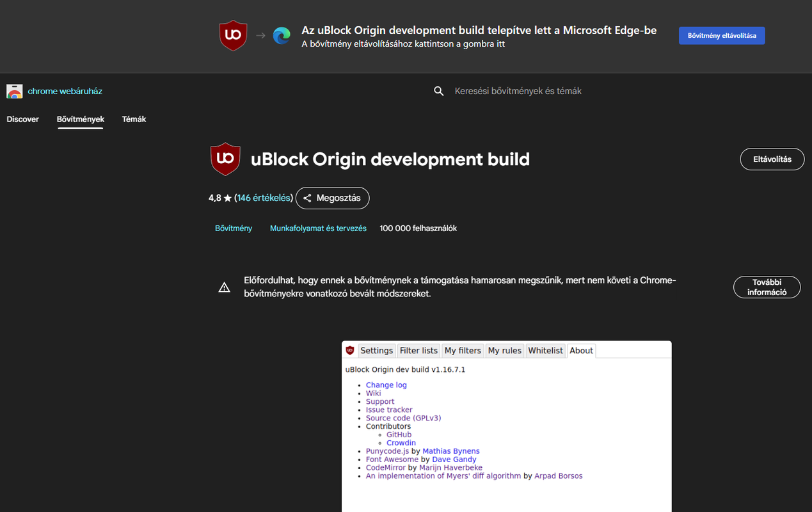Click the extension preview screenshot
The height and width of the screenshot is (512, 812).
pos(507,426)
